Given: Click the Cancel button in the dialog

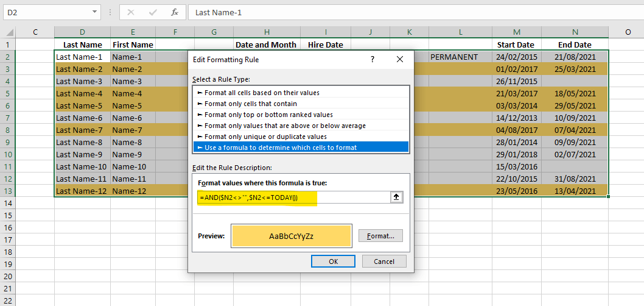Looking at the screenshot, I should coord(384,261).
